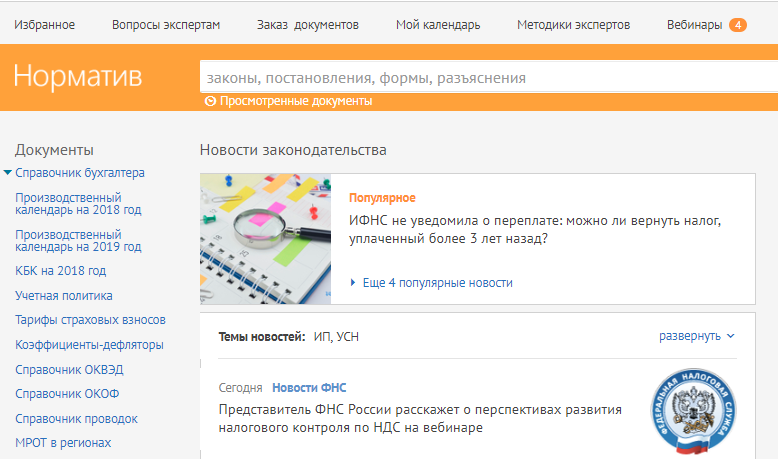This screenshot has width=778, height=459.
Task: Open Просмотренные документы link
Action: [296, 101]
